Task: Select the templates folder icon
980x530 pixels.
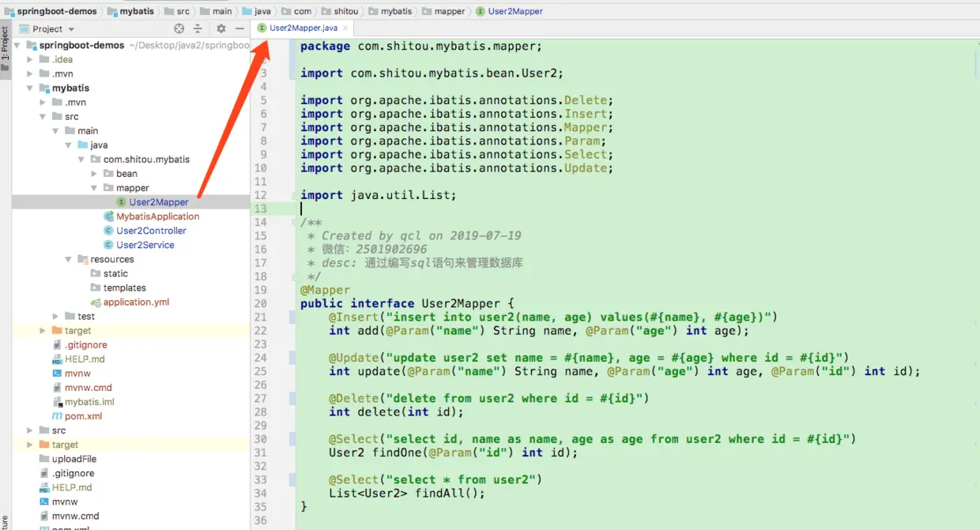Action: pyautogui.click(x=96, y=288)
